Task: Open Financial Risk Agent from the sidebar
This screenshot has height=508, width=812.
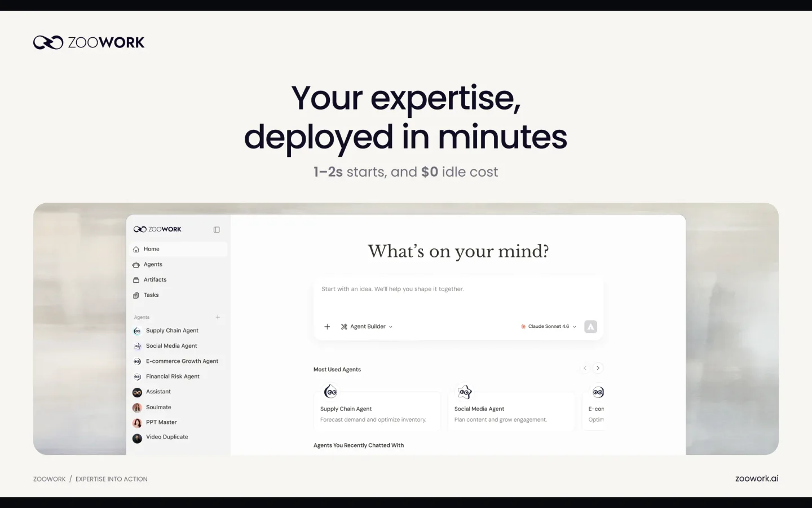Action: pos(178,376)
